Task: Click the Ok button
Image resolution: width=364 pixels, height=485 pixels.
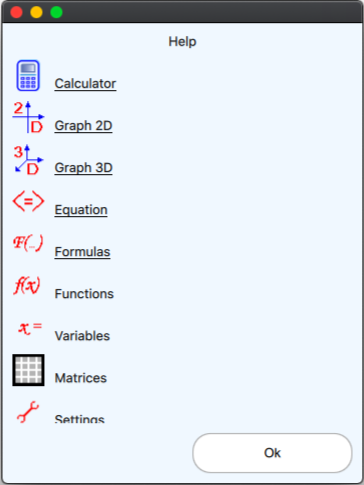Action: tap(272, 453)
